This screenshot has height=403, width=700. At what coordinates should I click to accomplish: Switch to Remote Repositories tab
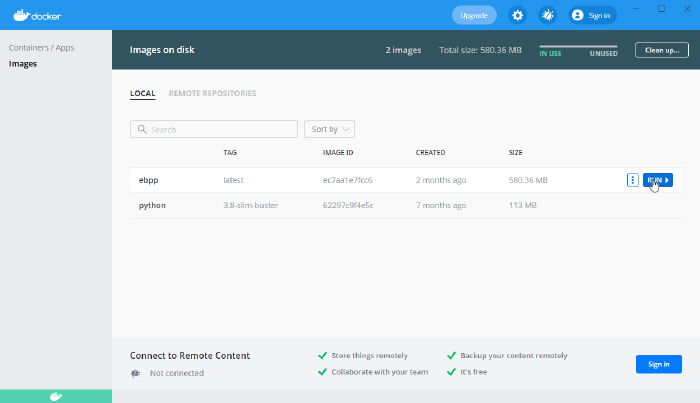[x=212, y=93]
